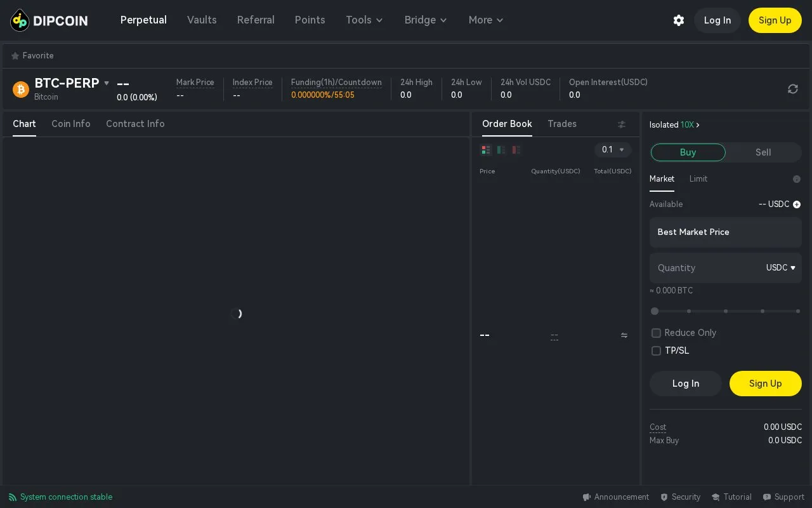Click the order type help icon
812x508 pixels.
point(797,179)
